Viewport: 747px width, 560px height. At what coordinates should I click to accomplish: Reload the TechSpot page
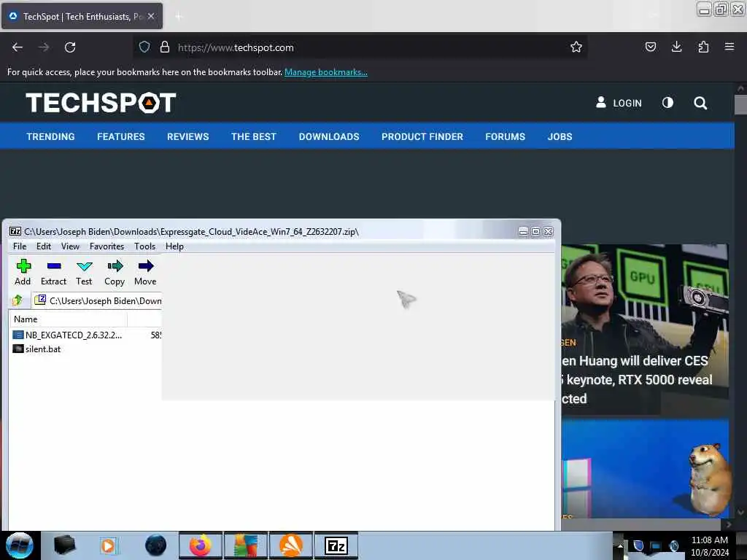[70, 47]
